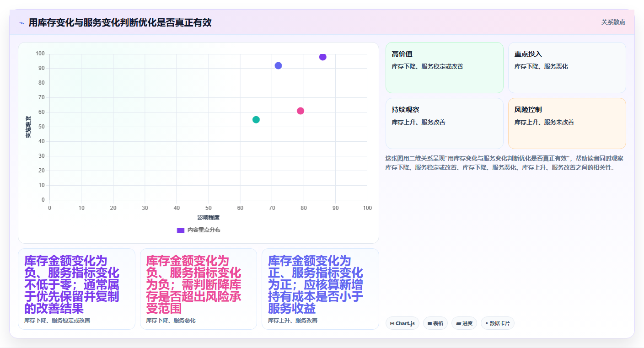The image size is (644, 348).
Task: Click the 库存下降、服务稳定或改善 text in 高价值
Action: [428, 66]
